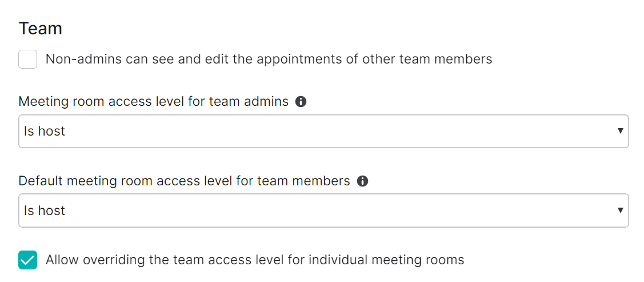Toggle via 'Allow overriding the team access level' label text

coord(255,260)
